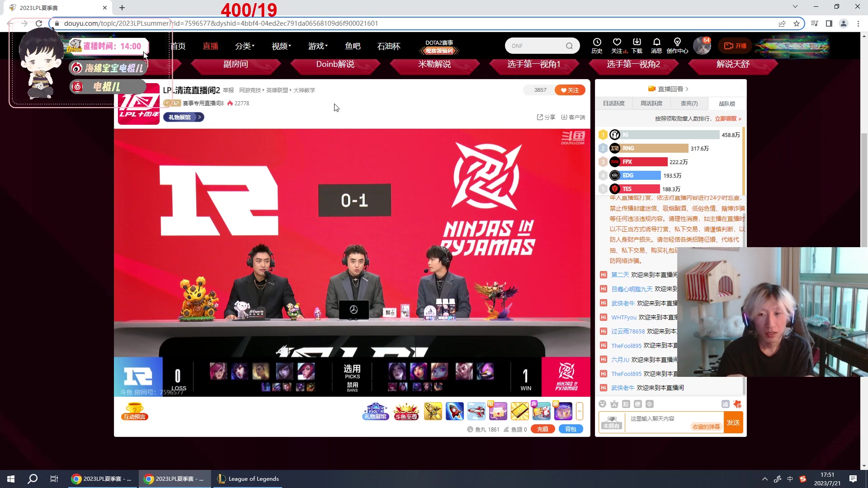
Task: Click the 分享 share icon
Action: 546,117
